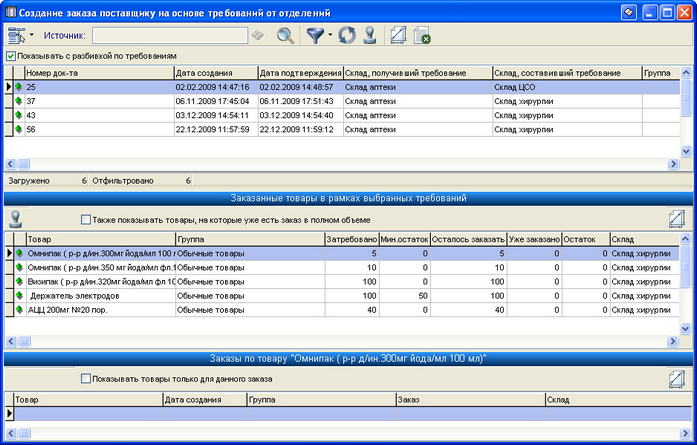Click goods table vertical scrollbar down arrow
Viewport: 697px width, 445px height.
point(685,329)
